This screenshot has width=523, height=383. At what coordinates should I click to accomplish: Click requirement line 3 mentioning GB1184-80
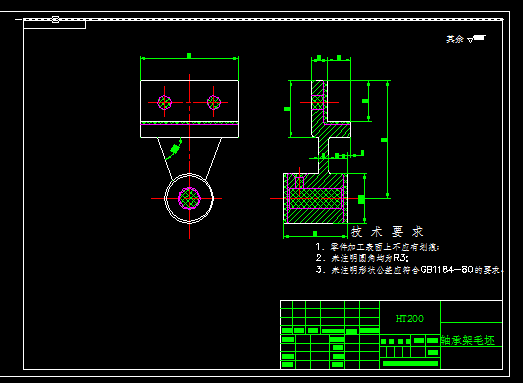[409, 270]
